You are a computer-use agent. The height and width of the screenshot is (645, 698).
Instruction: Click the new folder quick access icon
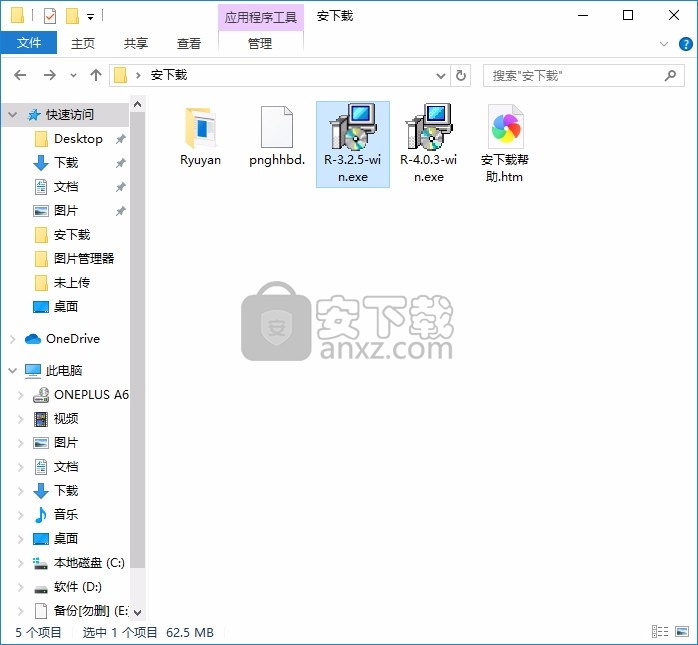click(72, 16)
